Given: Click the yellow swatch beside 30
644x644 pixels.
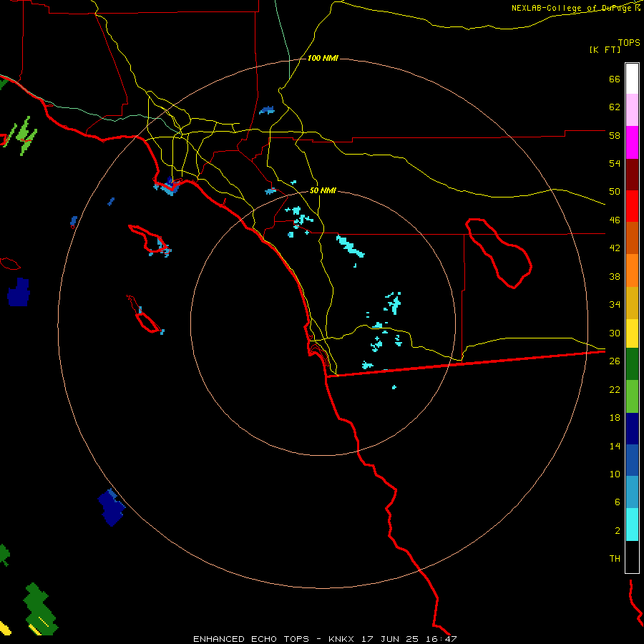Looking at the screenshot, I should (x=632, y=333).
